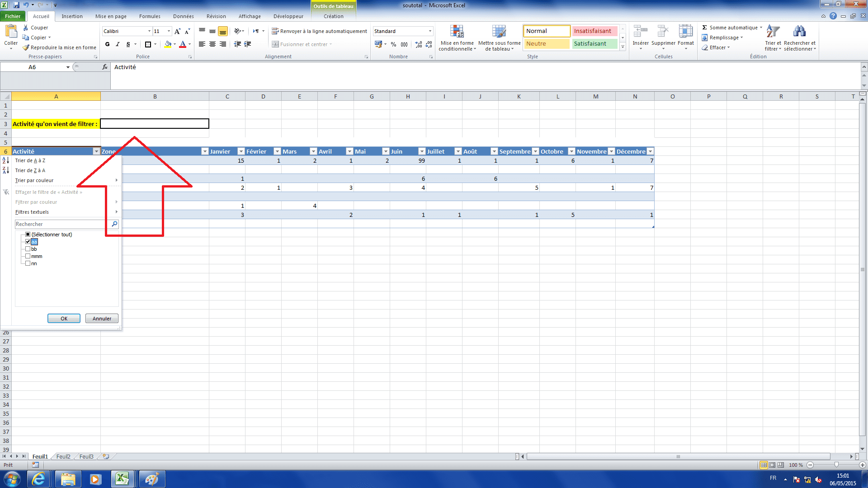The height and width of the screenshot is (488, 868).
Task: Click the OK button in filter menu
Action: (64, 319)
